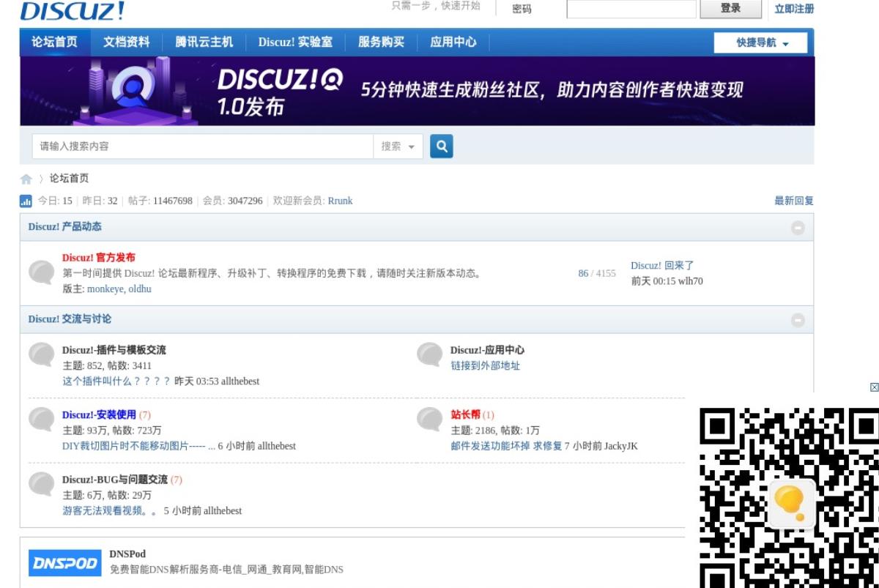Image resolution: width=879 pixels, height=588 pixels.
Task: Open the 搜索 type dropdown
Action: [x=398, y=146]
